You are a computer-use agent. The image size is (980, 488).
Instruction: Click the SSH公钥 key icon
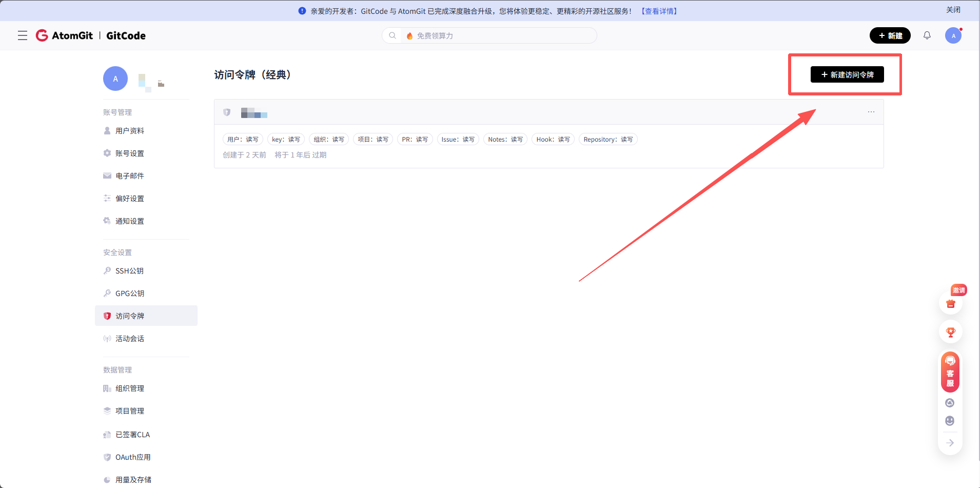(107, 271)
